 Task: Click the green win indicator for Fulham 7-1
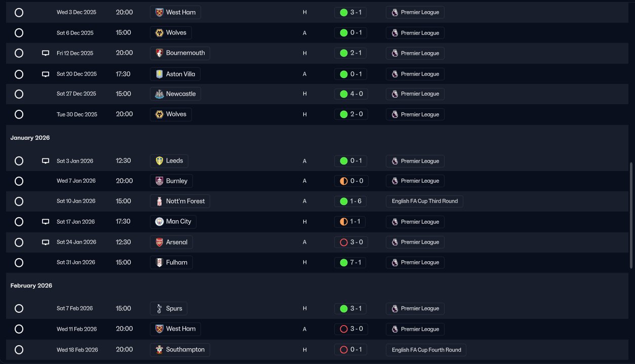[344, 262]
